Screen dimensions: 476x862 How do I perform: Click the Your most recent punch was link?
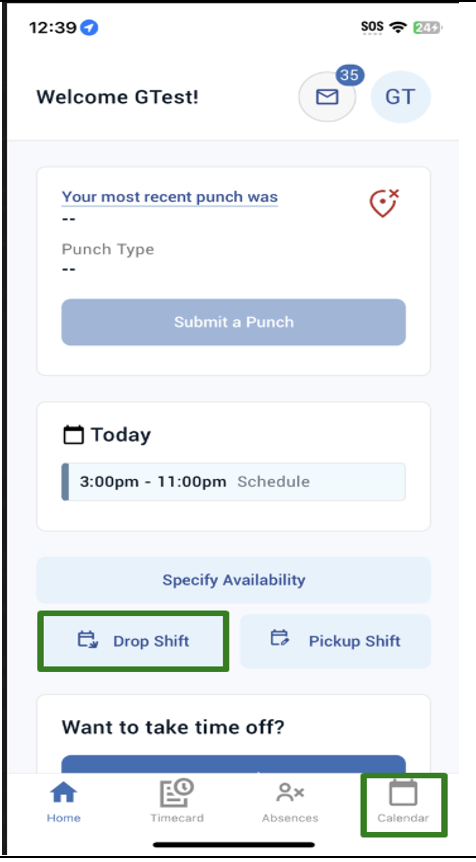tap(170, 197)
